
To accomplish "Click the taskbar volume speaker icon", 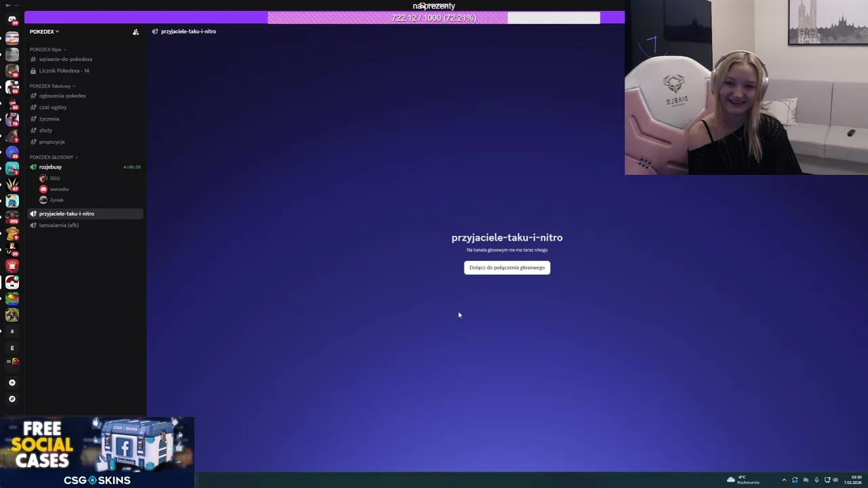I will 835,480.
